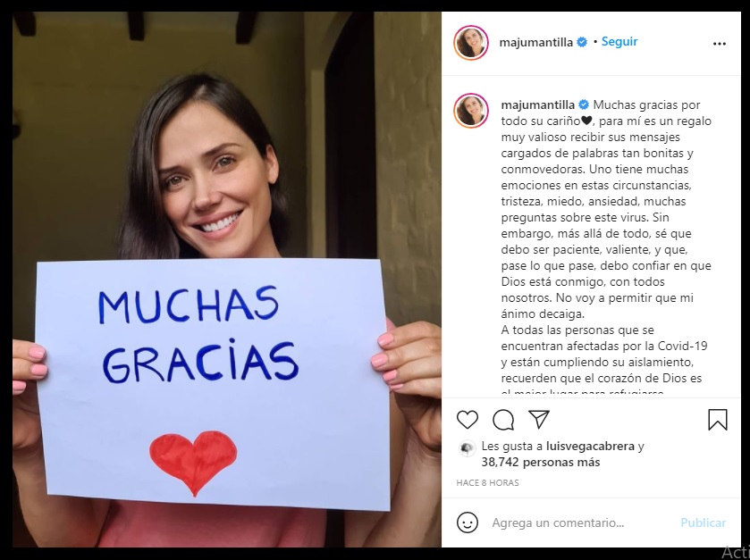Click the Seguir follow button

click(x=619, y=42)
